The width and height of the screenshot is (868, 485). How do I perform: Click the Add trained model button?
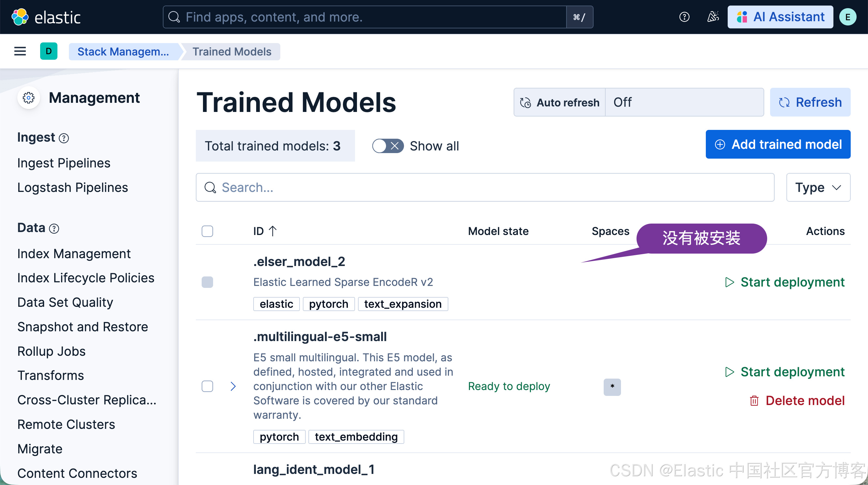778,144
